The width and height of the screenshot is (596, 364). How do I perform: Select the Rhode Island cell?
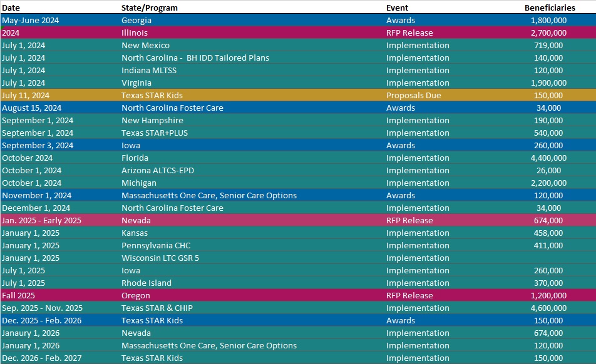[146, 283]
